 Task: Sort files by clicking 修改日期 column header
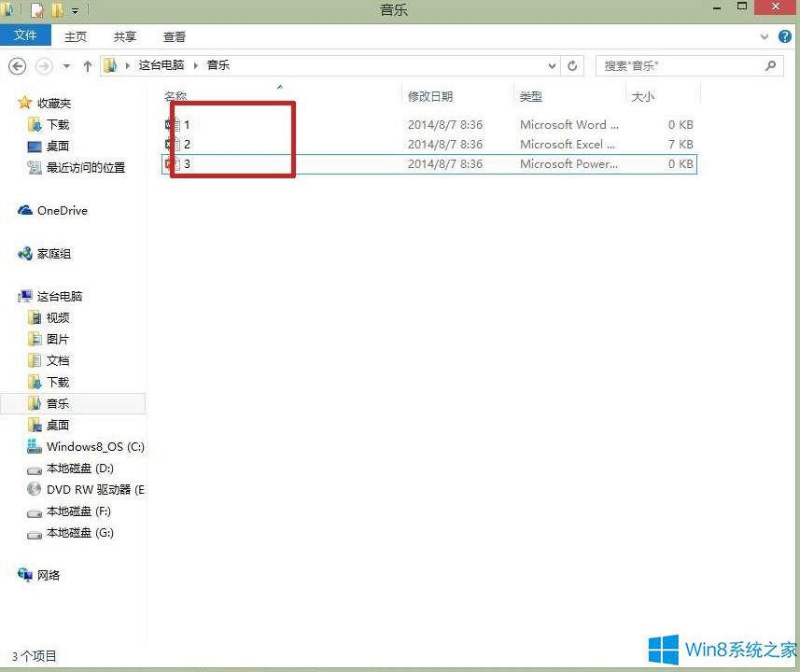431,95
